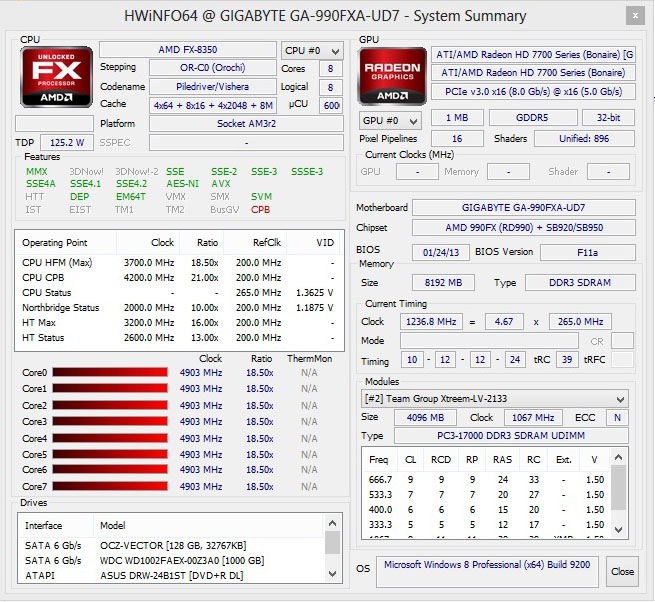Click the Interface column header in Drives
The image size is (655, 602).
coord(56,526)
